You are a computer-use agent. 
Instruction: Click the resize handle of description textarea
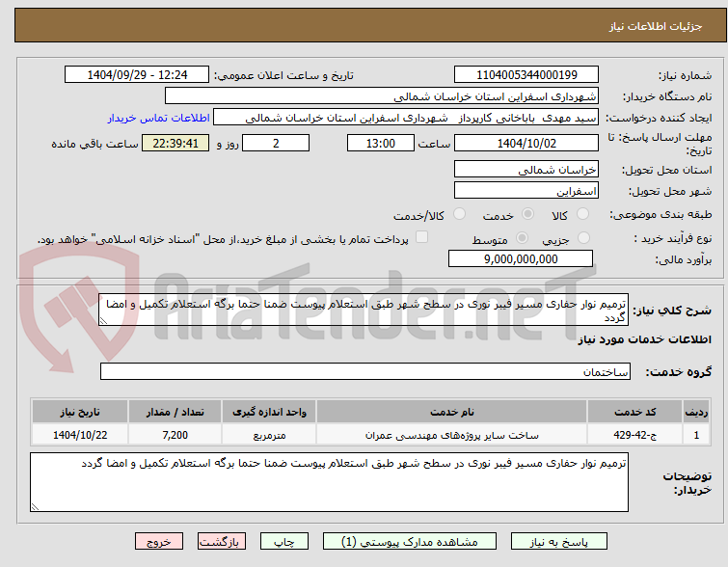click(x=103, y=321)
